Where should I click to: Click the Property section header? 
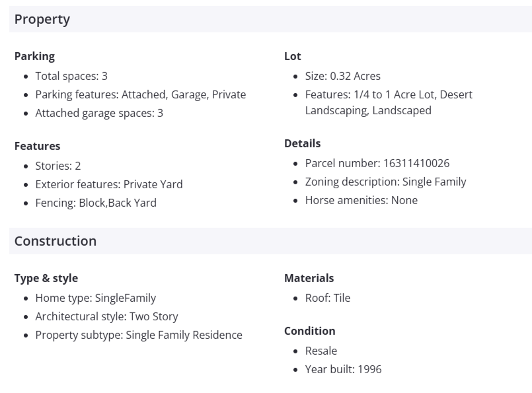42,19
